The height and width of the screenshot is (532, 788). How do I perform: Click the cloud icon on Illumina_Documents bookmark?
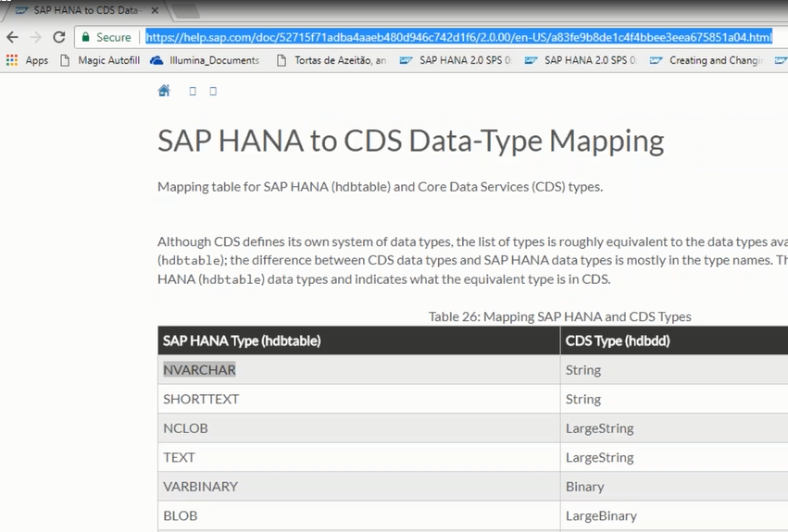156,60
